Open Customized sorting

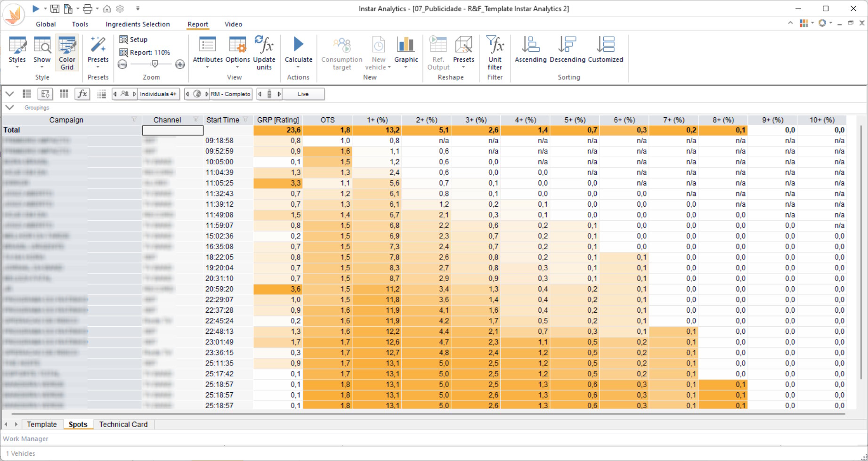pyautogui.click(x=605, y=46)
